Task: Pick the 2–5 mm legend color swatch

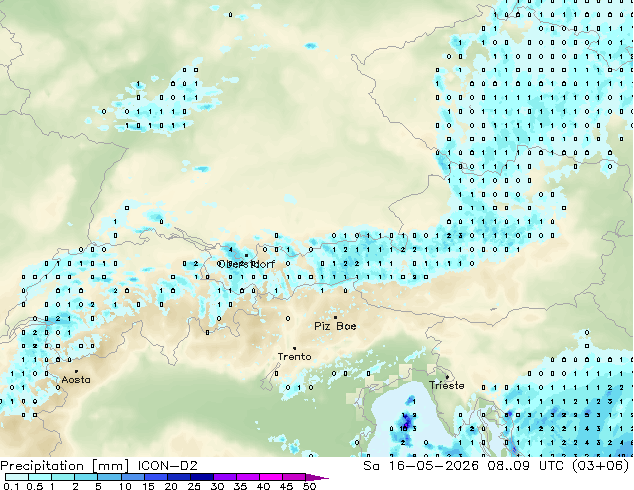Action: [x=86, y=477]
